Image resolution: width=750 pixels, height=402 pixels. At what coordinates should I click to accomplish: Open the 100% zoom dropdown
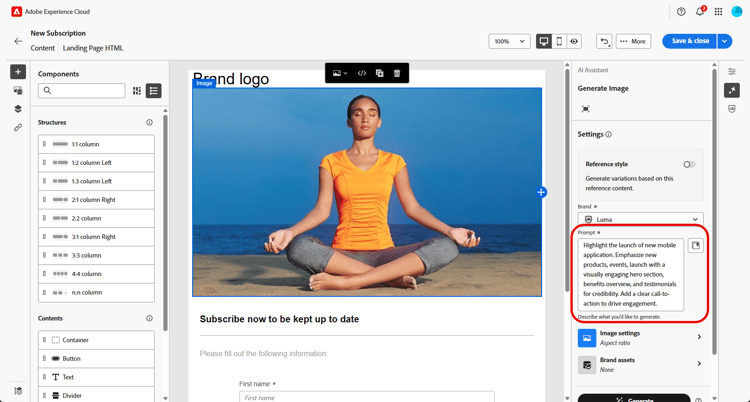coord(509,41)
